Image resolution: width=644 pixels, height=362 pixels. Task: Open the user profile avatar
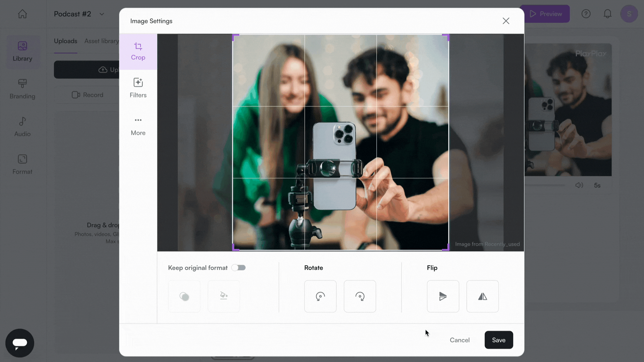tap(629, 14)
